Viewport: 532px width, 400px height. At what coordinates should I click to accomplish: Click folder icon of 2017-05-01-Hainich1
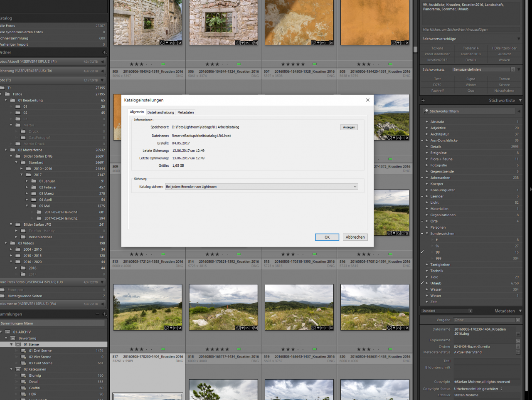39,212
